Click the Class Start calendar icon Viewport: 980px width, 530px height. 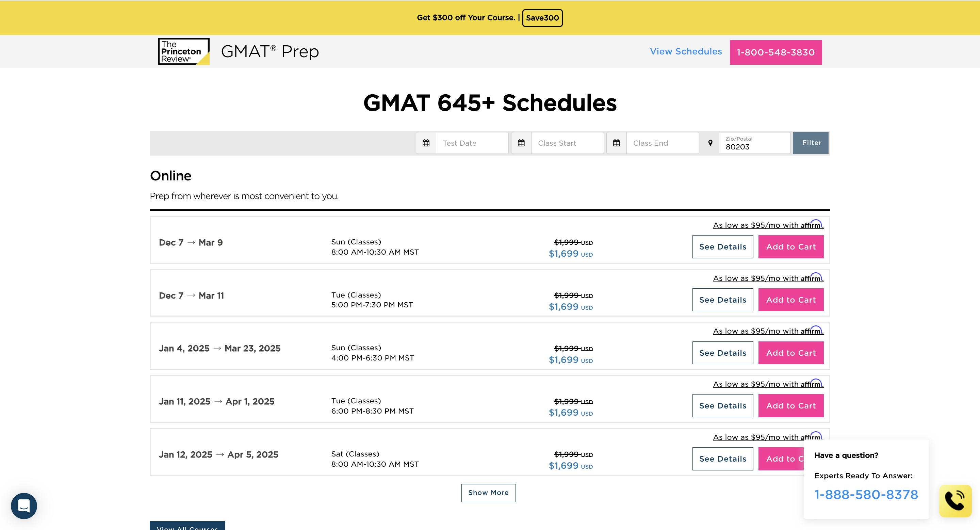[521, 143]
